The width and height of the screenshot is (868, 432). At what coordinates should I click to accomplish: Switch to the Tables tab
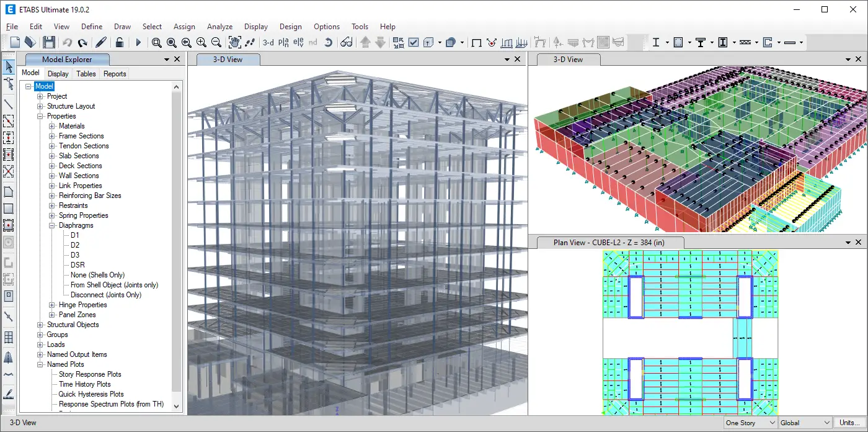point(86,73)
